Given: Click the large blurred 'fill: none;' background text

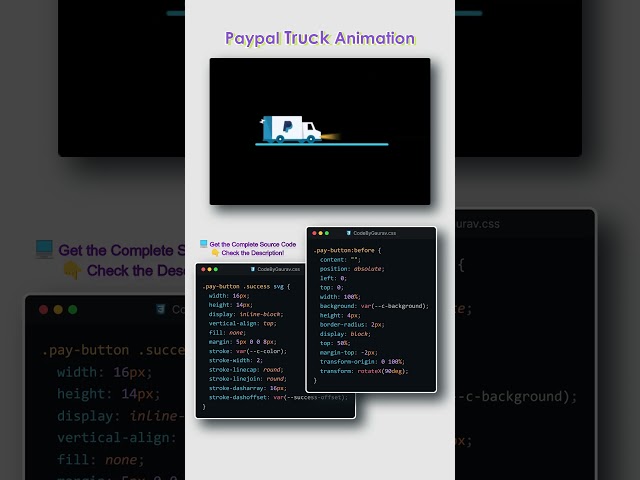Looking at the screenshot, I should [100, 460].
